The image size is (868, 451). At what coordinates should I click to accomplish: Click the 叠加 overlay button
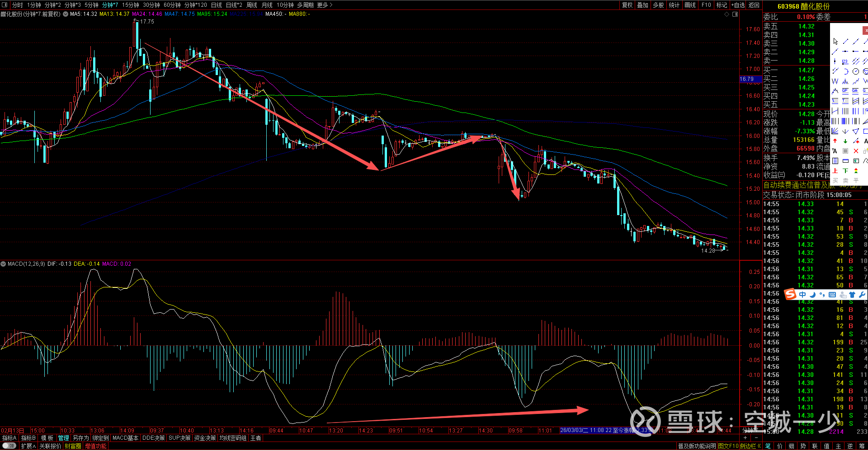(x=643, y=5)
